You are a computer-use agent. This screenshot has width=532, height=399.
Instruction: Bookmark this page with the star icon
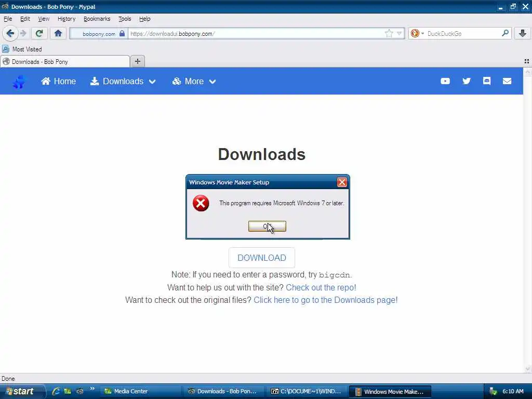389,33
